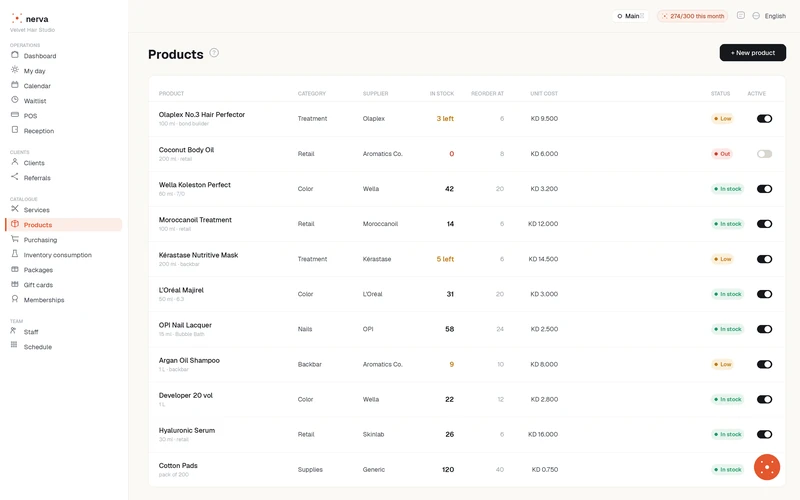Image resolution: width=800 pixels, height=500 pixels.
Task: Sort by the Category column header
Action: pos(312,93)
